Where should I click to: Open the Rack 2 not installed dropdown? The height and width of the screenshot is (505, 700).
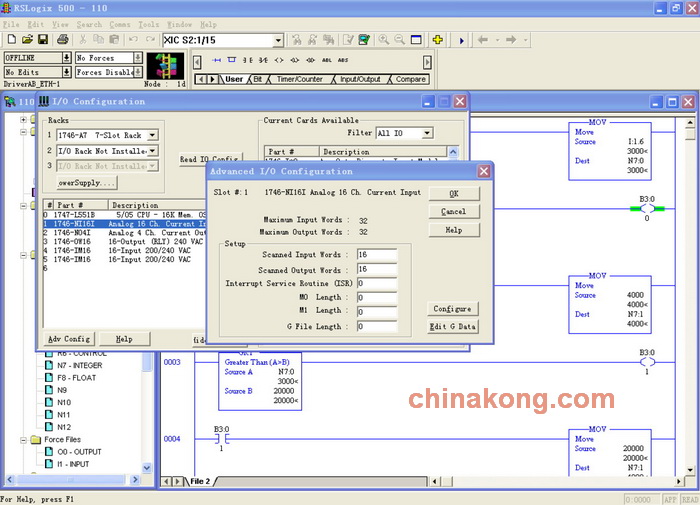[x=152, y=151]
